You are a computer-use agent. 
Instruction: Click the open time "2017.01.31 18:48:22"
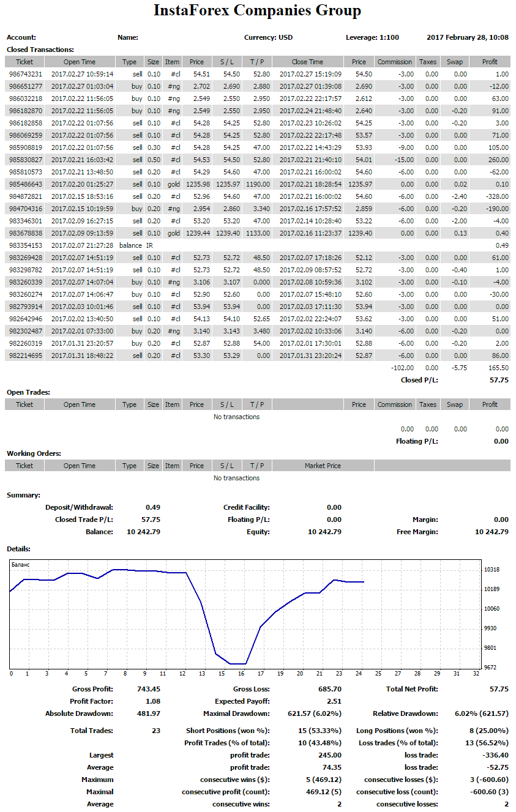tap(82, 356)
